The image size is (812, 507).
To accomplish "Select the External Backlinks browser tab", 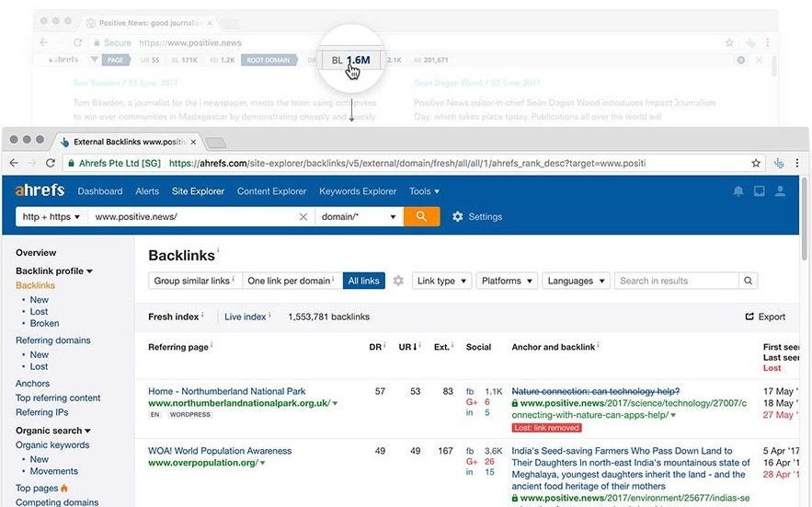I will coord(128,142).
